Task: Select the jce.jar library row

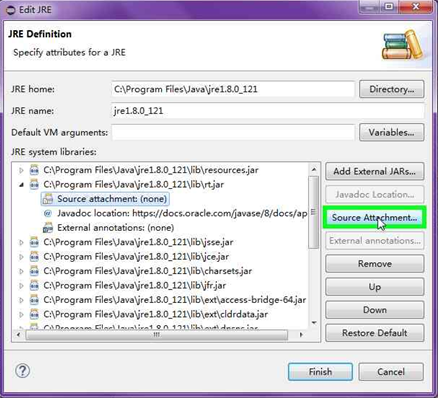Action: 136,257
